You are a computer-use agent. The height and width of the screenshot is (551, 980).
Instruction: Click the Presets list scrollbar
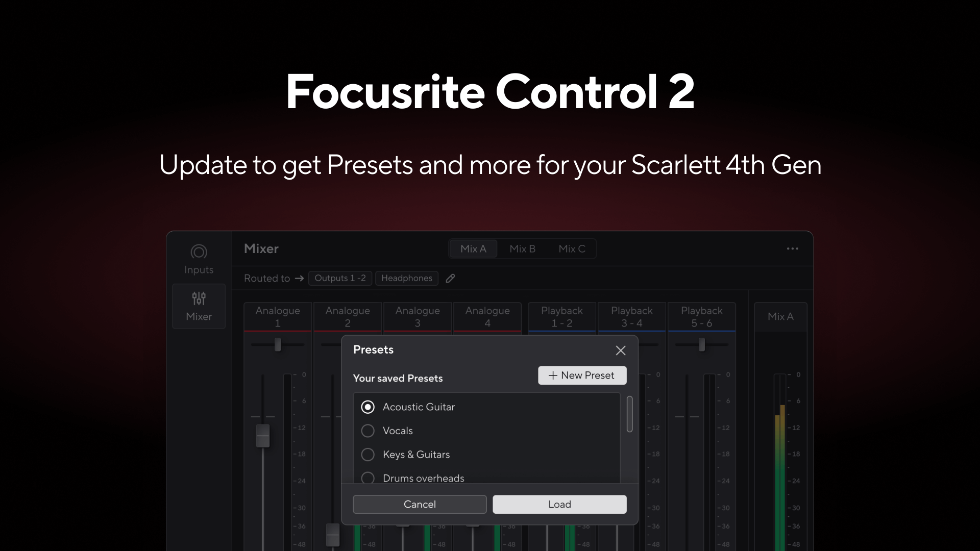pos(629,414)
